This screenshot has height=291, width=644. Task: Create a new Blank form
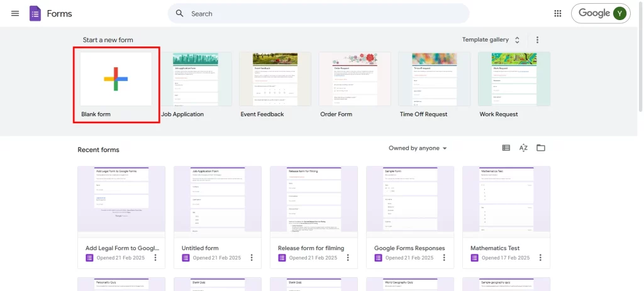pos(116,79)
